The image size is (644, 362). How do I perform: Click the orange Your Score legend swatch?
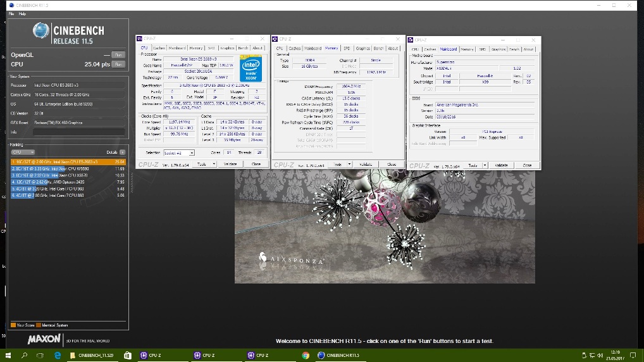point(13,325)
